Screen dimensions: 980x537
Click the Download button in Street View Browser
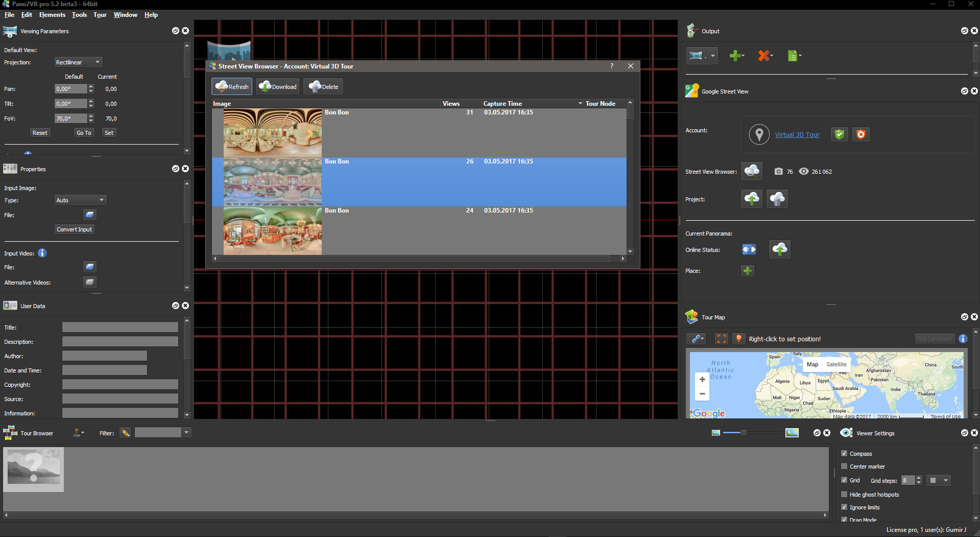(x=278, y=87)
